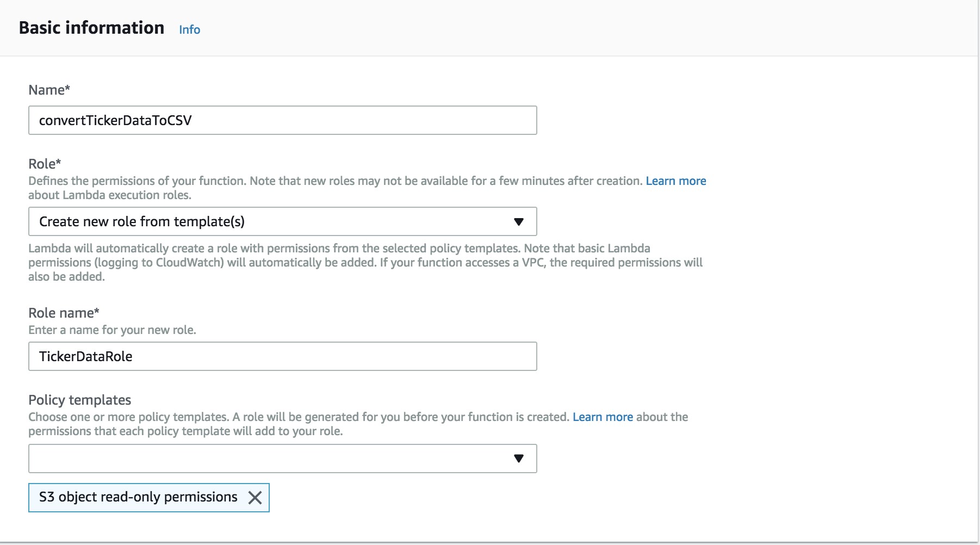Image resolution: width=980 pixels, height=545 pixels.
Task: Click the Policy templates dropdown arrow
Action: pyautogui.click(x=518, y=459)
